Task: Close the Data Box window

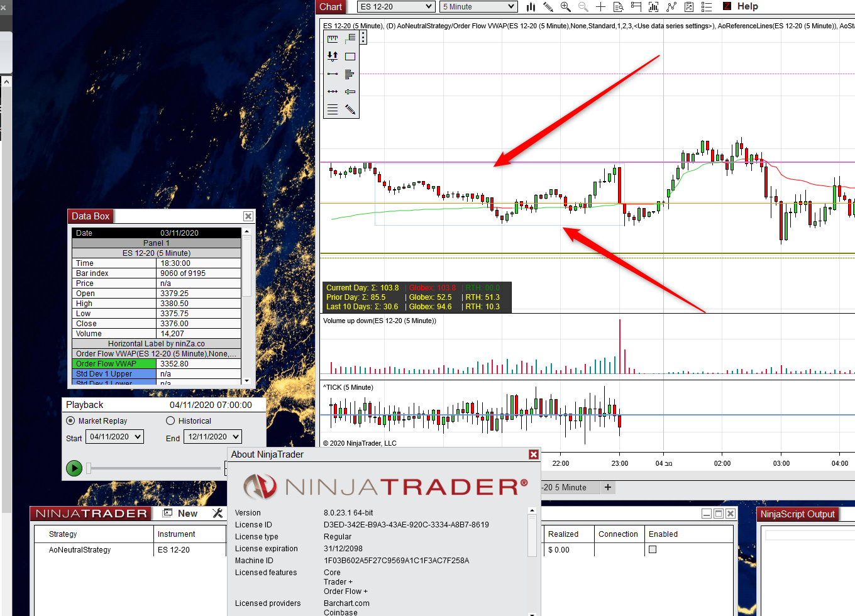Action: pyautogui.click(x=248, y=216)
